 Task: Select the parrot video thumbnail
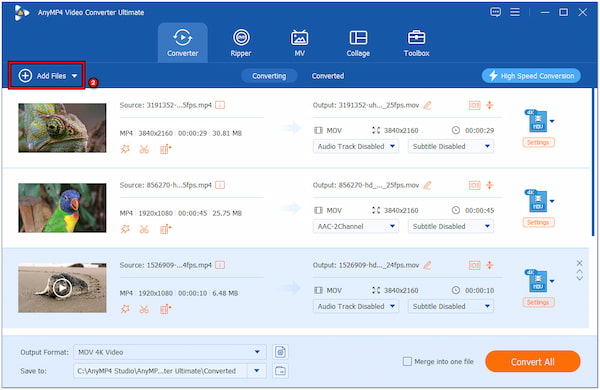[62, 208]
